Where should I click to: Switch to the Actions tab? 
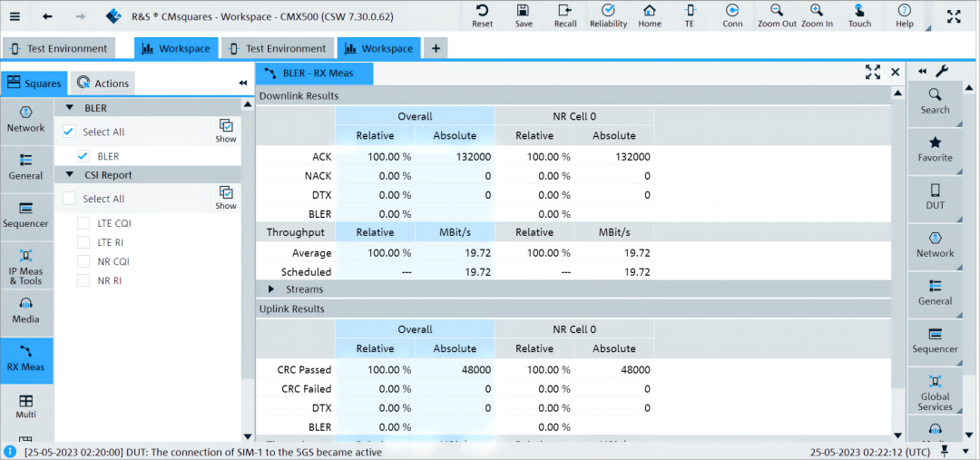102,83
